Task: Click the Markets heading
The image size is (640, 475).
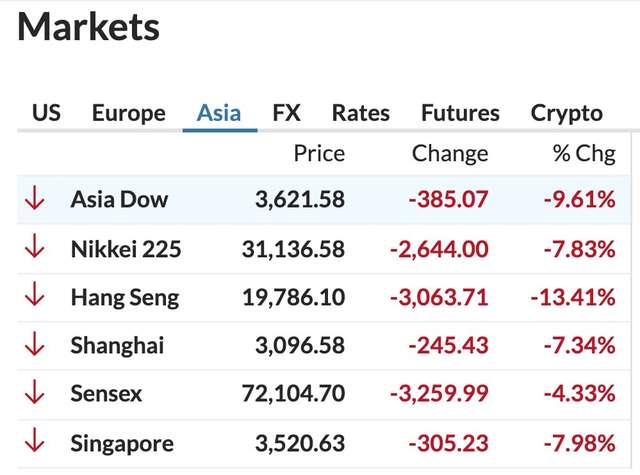Action: click(x=89, y=27)
